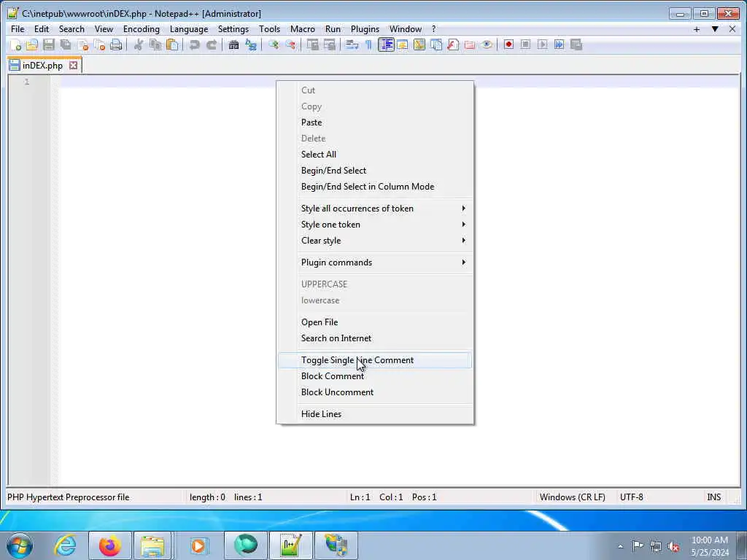Click the UTF-8 encoding status field
The image size is (747, 560).
[631, 497]
